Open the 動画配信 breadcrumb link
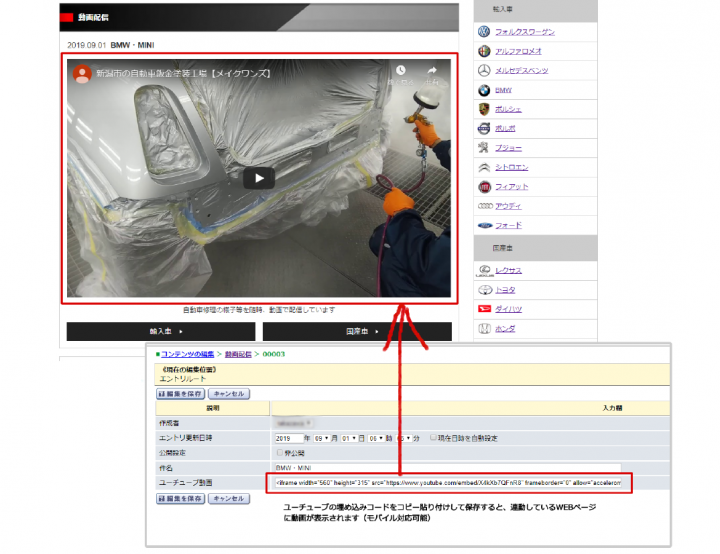The image size is (720, 554). tap(238, 354)
